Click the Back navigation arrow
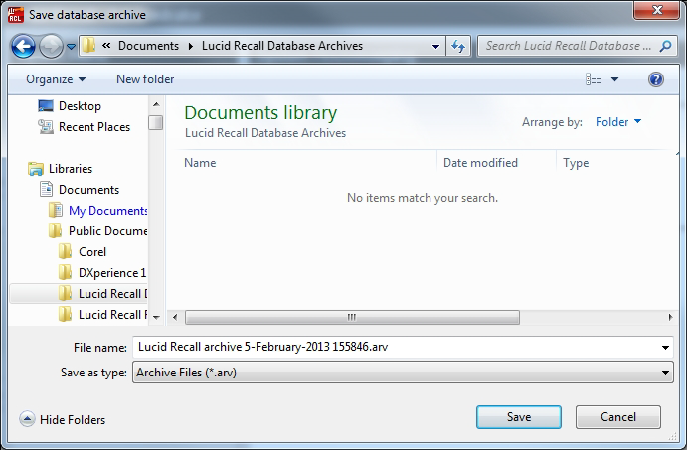The width and height of the screenshot is (687, 450). pyautogui.click(x=23, y=46)
